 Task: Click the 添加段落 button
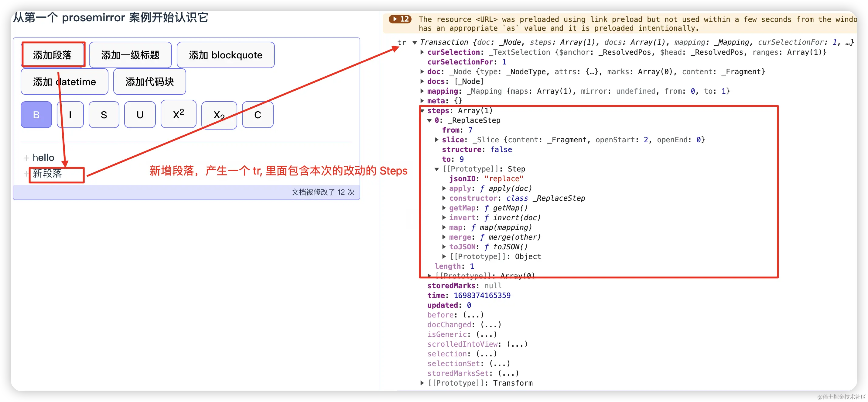(53, 55)
